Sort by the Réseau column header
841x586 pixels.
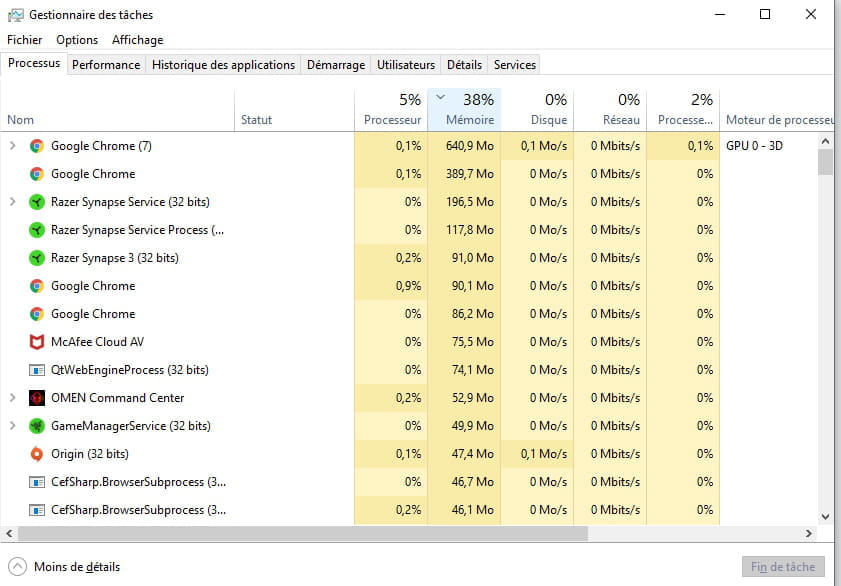pos(610,110)
